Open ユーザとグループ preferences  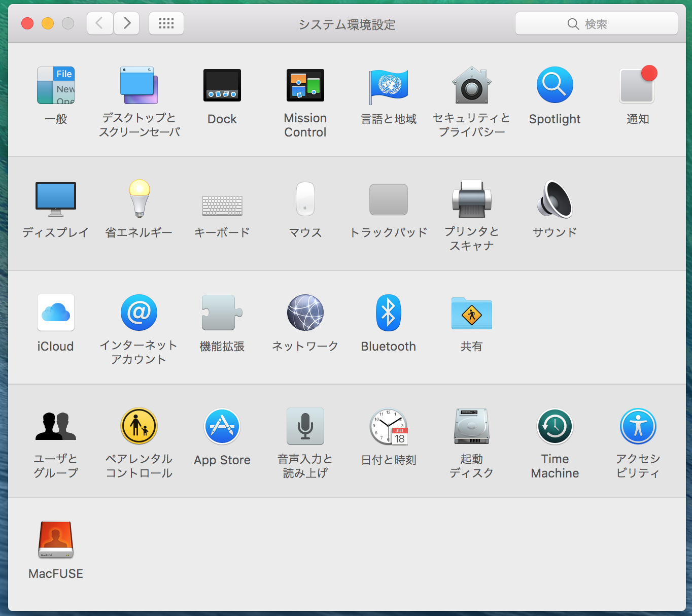point(56,426)
